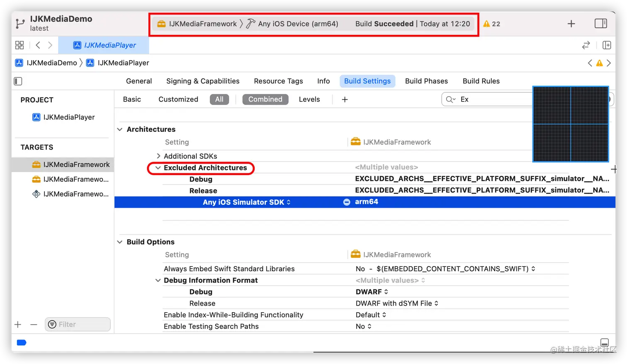Jump to the previous issue

click(x=590, y=63)
